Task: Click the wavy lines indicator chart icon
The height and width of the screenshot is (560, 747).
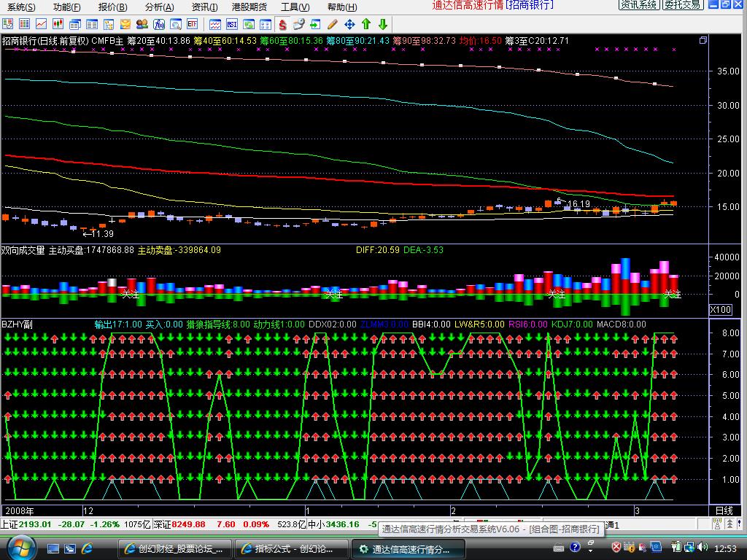Action: pos(215,24)
